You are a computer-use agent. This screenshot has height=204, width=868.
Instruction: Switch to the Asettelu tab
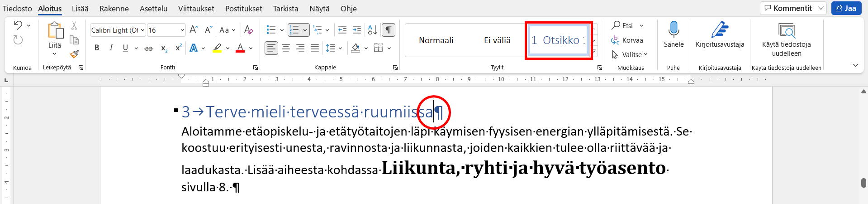click(153, 9)
